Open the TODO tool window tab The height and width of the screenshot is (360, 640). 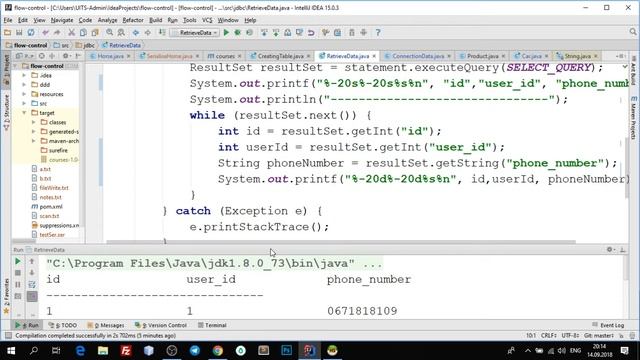(x=62, y=325)
